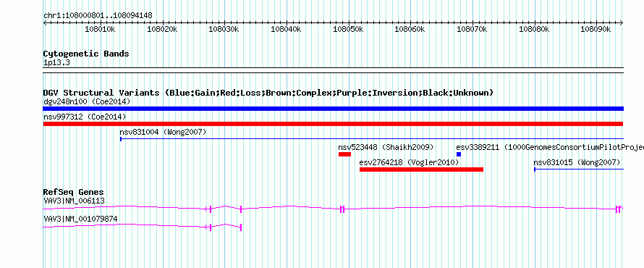Click the Cytogenetic Bands track title
Image resolution: width=644 pixels, height=268 pixels.
[x=86, y=54]
